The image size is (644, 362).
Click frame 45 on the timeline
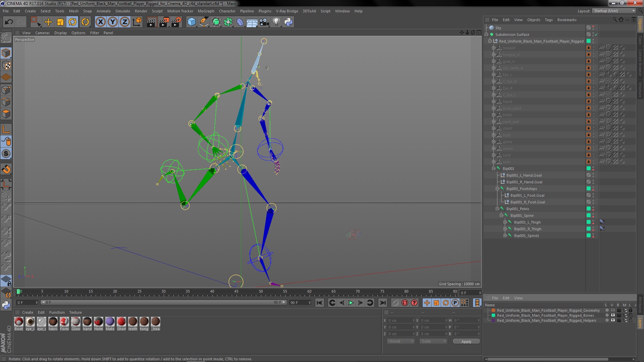click(236, 292)
